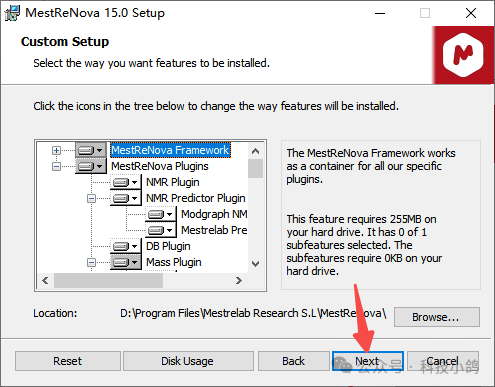The image size is (495, 387).
Task: Browse for a different install location
Action: 437,317
